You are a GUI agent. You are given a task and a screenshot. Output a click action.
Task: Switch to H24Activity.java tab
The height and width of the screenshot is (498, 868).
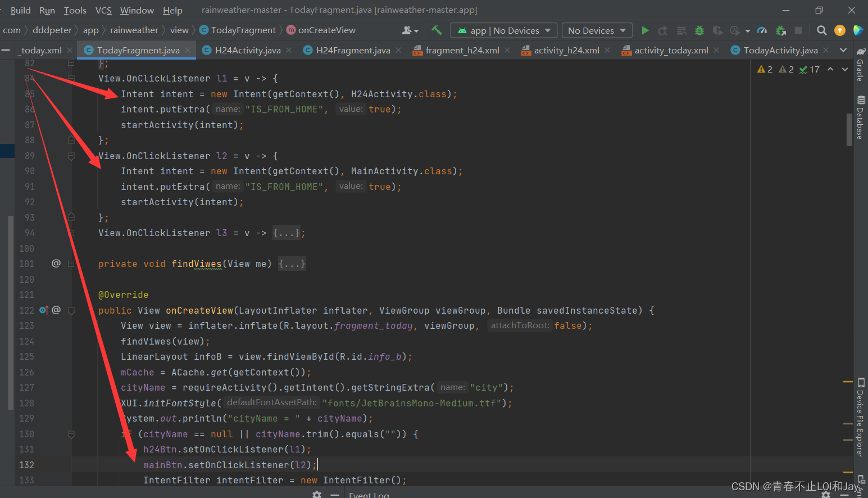(247, 50)
